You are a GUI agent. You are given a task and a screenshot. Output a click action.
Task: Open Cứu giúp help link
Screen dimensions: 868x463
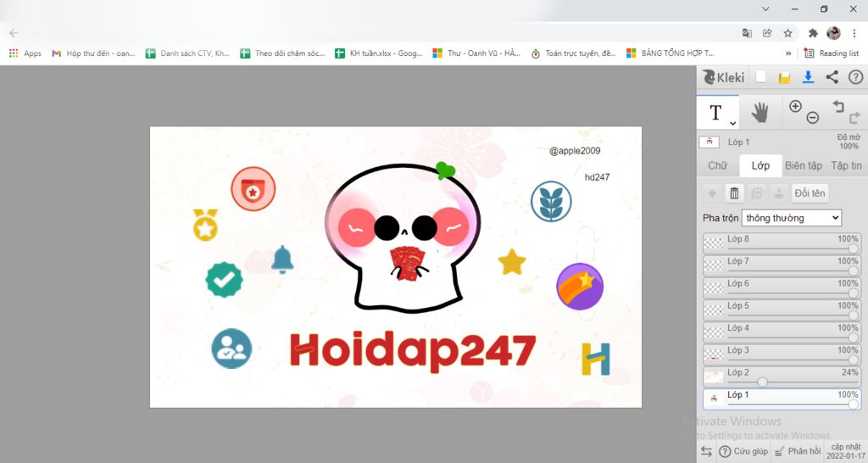(743, 451)
